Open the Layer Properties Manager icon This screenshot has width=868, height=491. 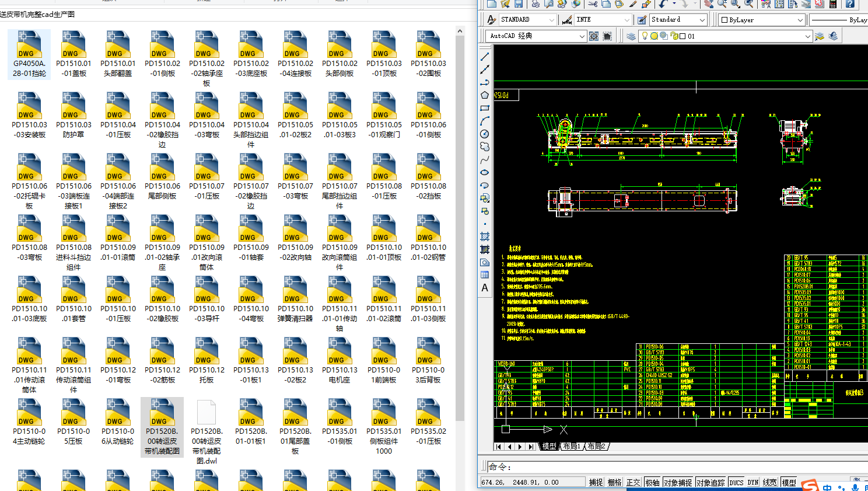coord(631,36)
